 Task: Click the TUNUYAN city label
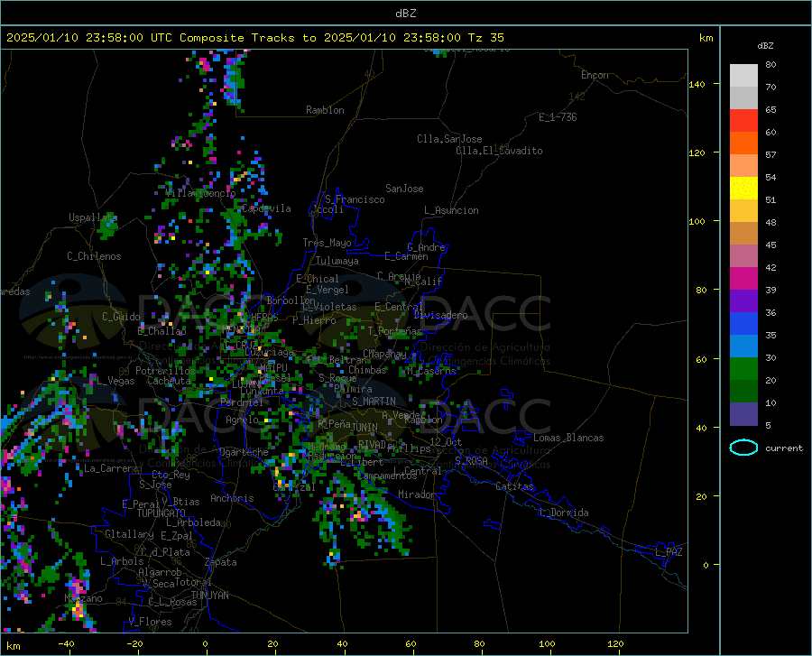(209, 596)
